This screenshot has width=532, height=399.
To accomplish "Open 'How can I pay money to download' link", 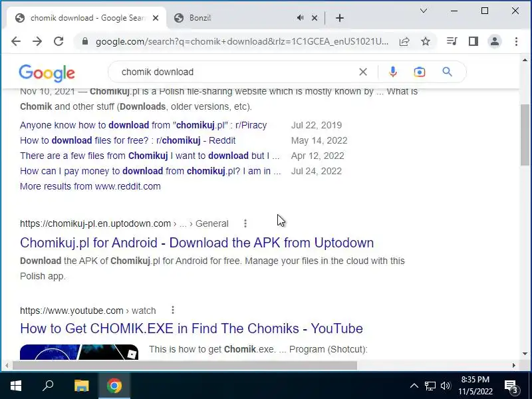I will (150, 171).
